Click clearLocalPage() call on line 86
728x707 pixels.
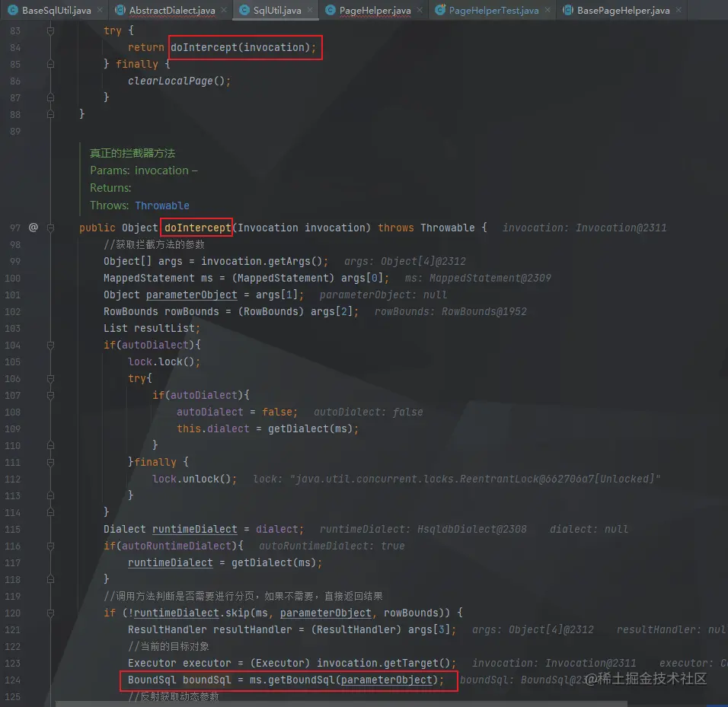[177, 81]
